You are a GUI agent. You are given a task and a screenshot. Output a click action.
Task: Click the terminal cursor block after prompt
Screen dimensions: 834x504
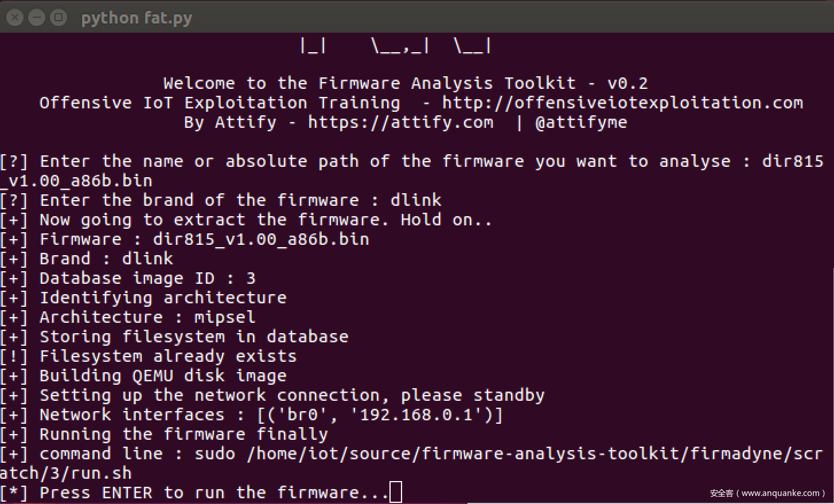point(396,493)
